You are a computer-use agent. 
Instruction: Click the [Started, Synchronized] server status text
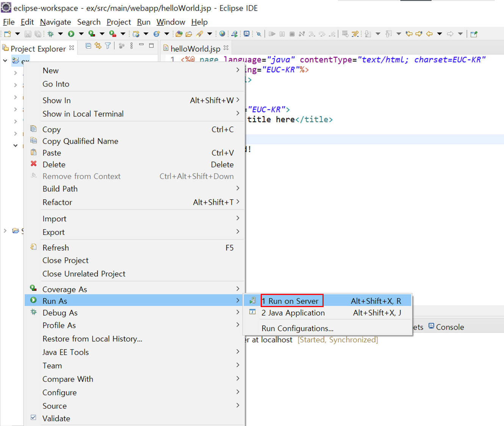(x=338, y=340)
